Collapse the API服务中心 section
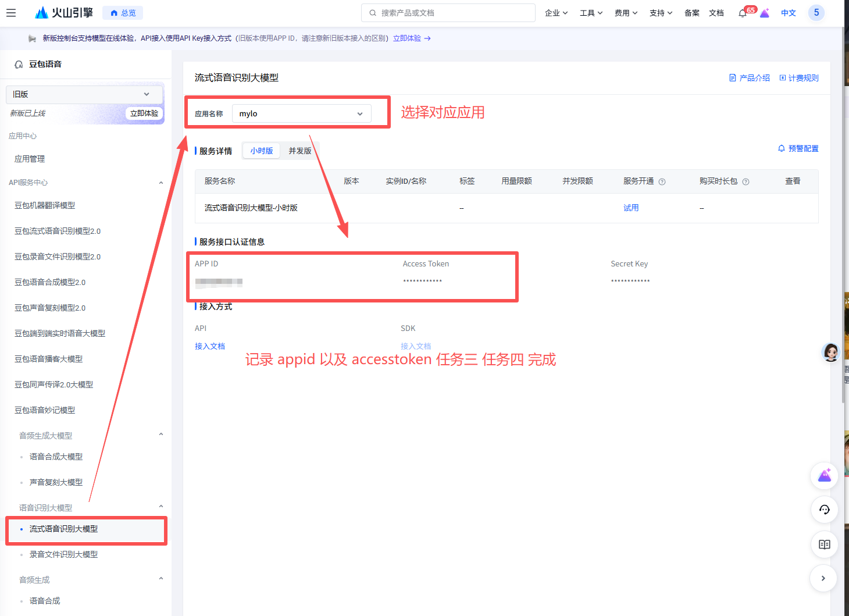The height and width of the screenshot is (616, 849). point(161,183)
